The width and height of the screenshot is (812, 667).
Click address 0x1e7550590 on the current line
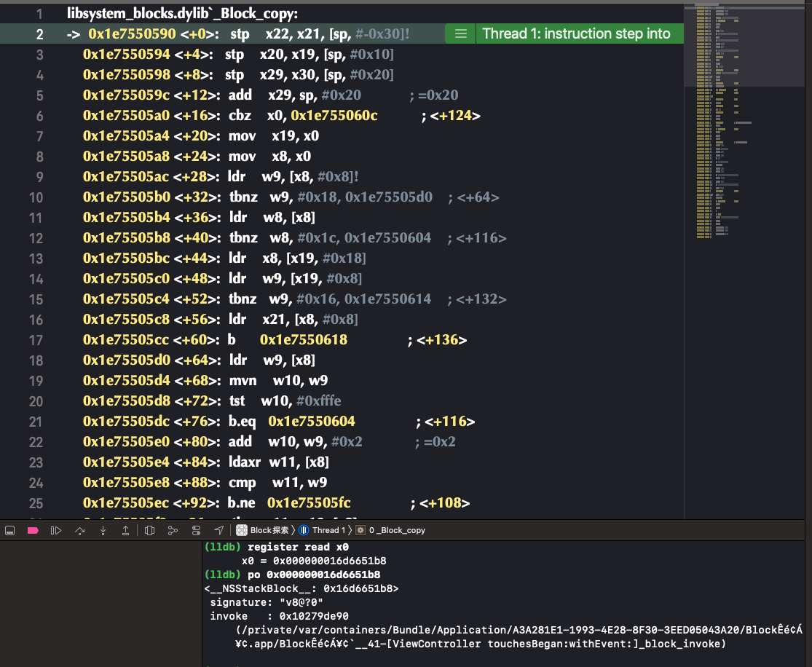pyautogui.click(x=132, y=33)
